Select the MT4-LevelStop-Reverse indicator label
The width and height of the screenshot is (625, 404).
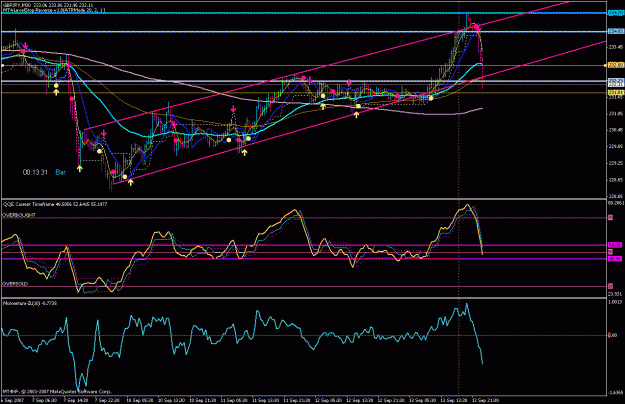pyautogui.click(x=54, y=10)
